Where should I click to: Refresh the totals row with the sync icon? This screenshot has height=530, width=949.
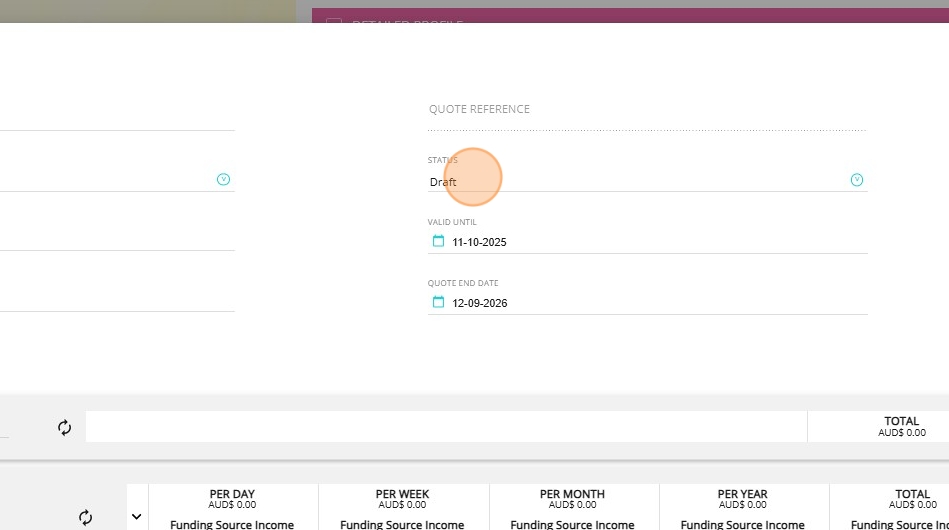tap(65, 428)
